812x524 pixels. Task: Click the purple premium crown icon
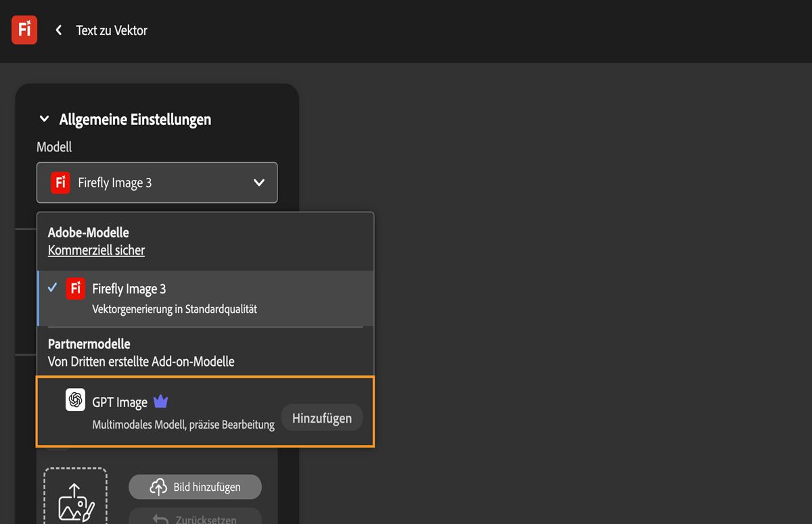coord(160,402)
